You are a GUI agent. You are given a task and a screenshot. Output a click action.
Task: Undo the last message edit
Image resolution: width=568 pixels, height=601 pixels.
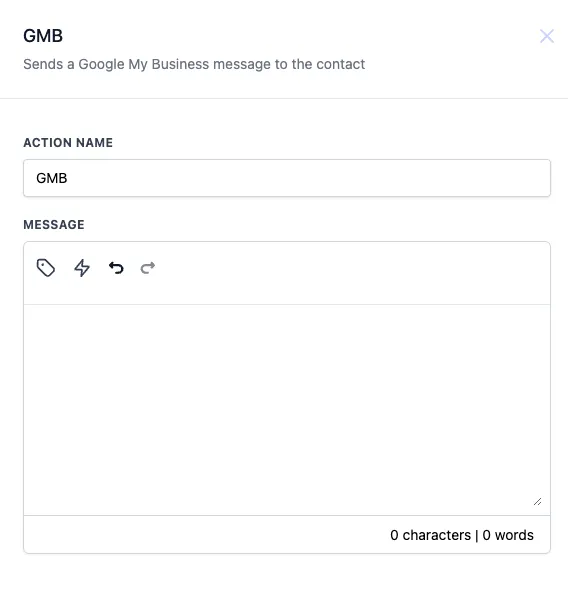point(116,268)
